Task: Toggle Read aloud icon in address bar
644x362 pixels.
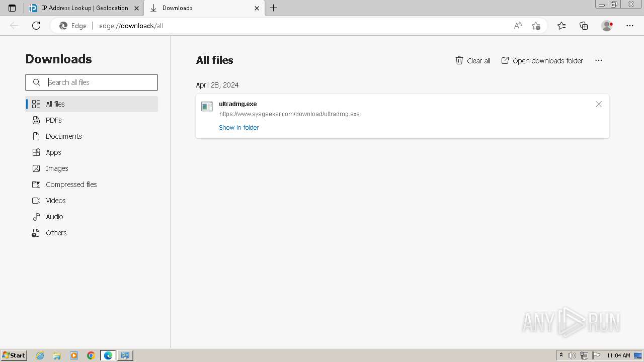Action: point(518,26)
